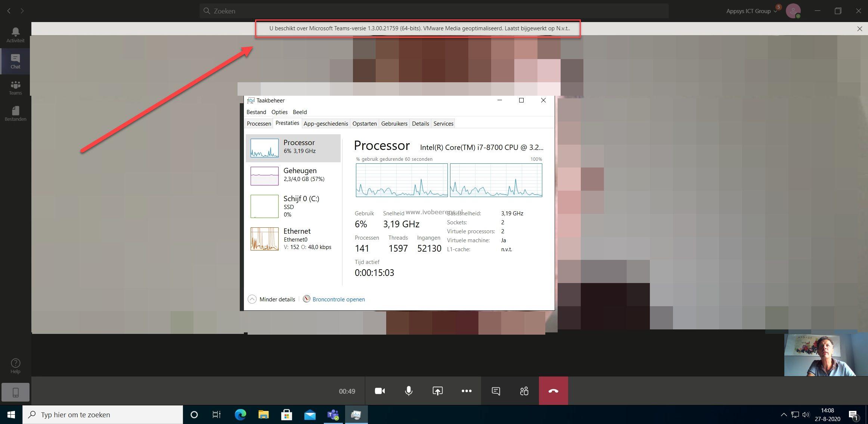
Task: Open File Explorer from taskbar
Action: pyautogui.click(x=263, y=415)
